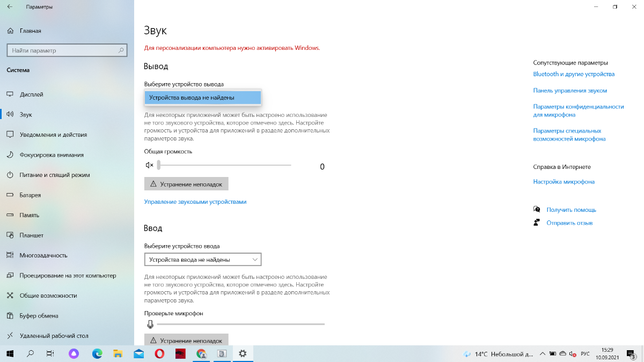
Task: Click the Отправить отзыв person icon
Action: [x=537, y=222]
